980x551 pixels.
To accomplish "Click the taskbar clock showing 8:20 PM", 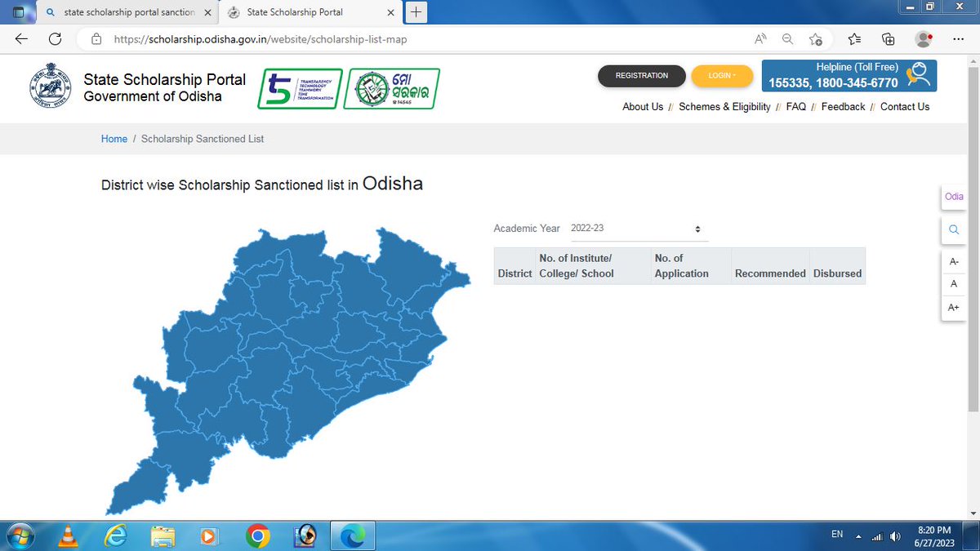I will (x=933, y=536).
